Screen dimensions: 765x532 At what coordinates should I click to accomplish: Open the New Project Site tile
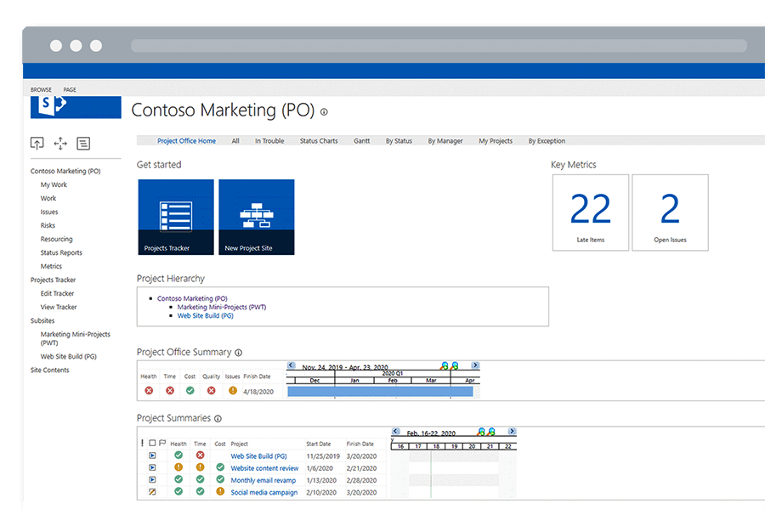[x=256, y=217]
